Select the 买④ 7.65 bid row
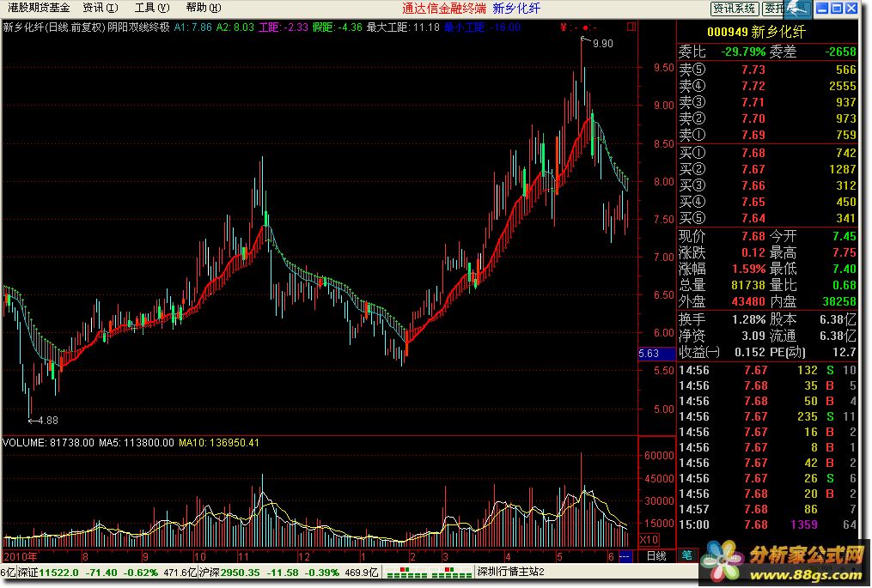The width and height of the screenshot is (872, 588). tap(767, 202)
